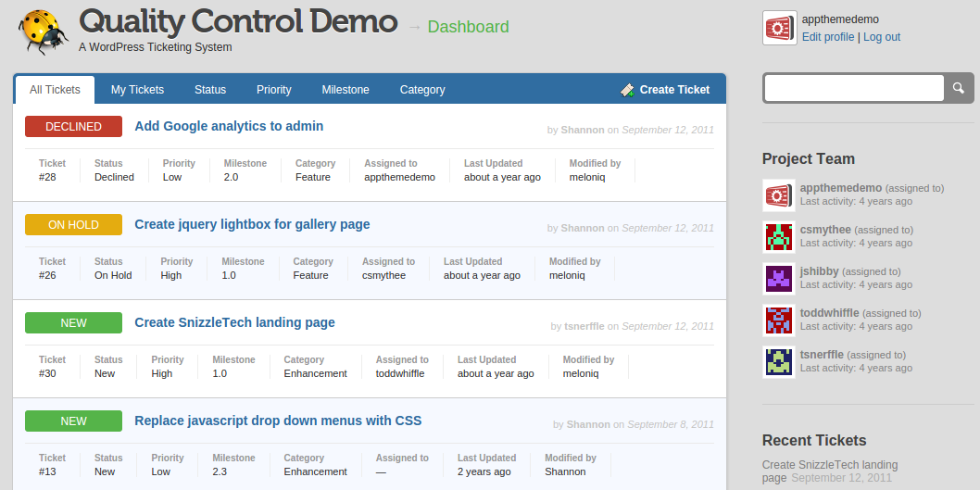Click the search magnifying glass button
980x490 pixels.
coord(959,88)
